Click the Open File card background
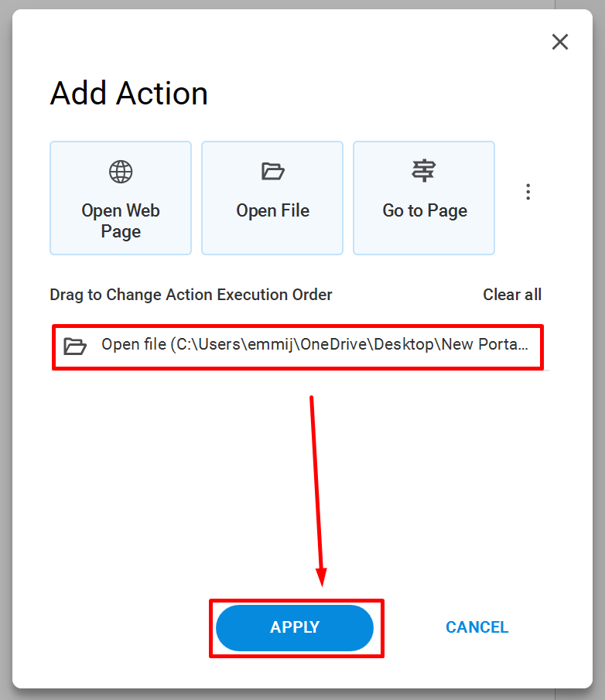This screenshot has height=700, width=605. (272, 198)
